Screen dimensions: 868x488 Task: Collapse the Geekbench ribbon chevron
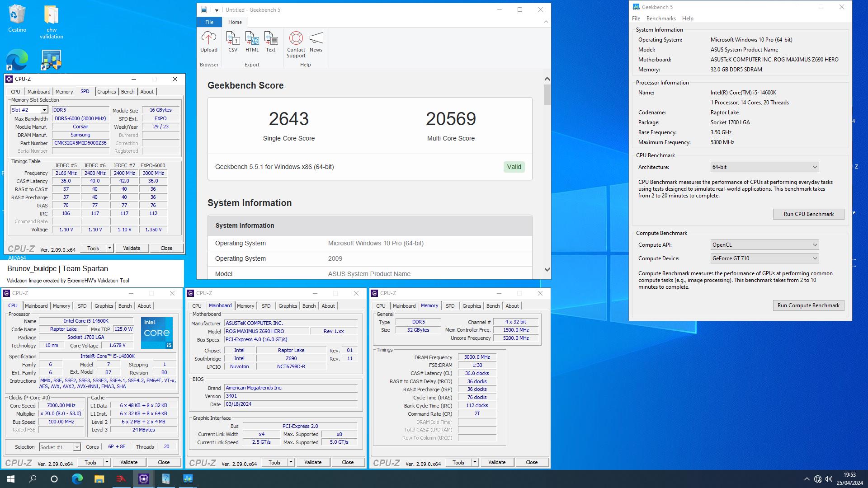(x=546, y=22)
